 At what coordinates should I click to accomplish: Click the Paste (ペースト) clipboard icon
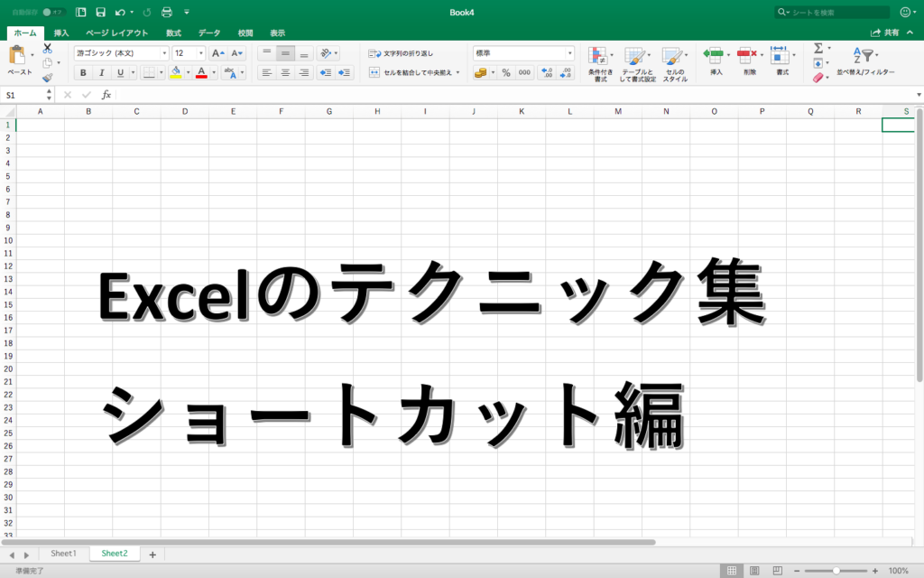18,55
